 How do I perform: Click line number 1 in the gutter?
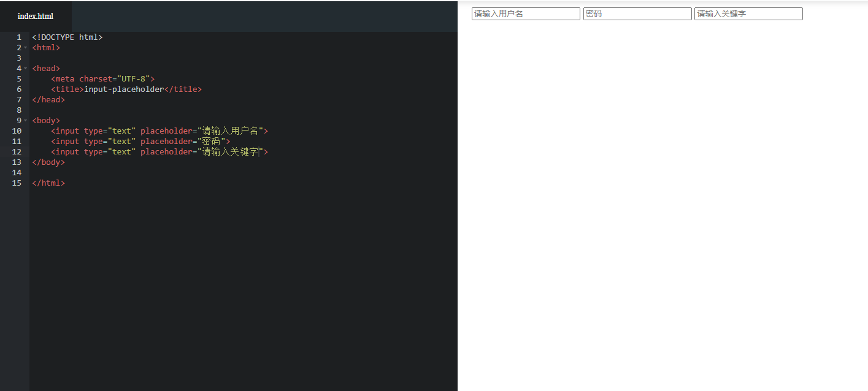point(19,37)
